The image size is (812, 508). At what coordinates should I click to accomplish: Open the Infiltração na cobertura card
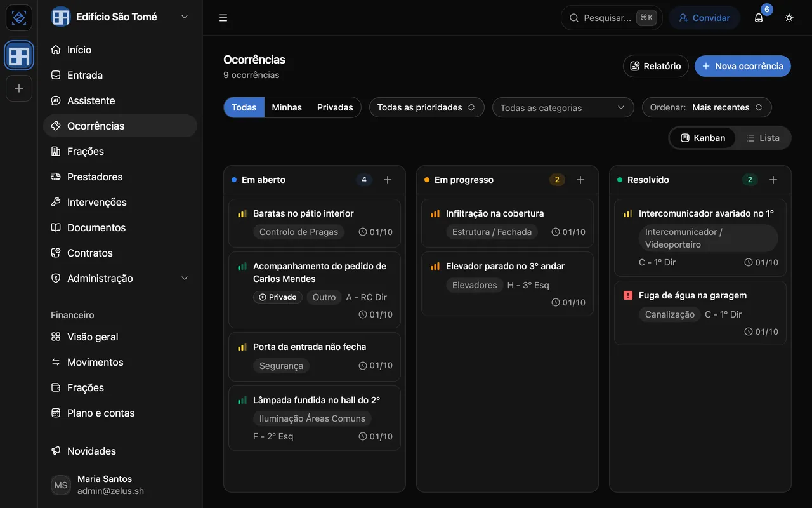tap(507, 223)
